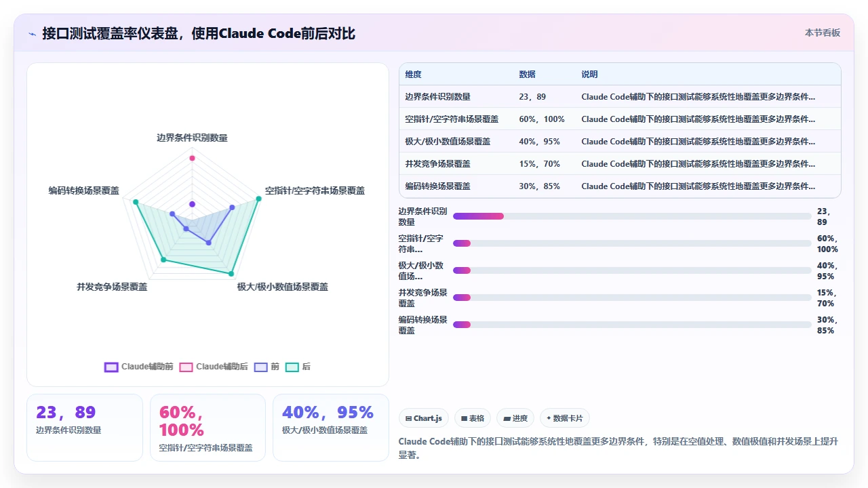Screen dimensions: 868x488
Task: Click the 极大/极小数值场景 progress bar
Action: (x=632, y=270)
